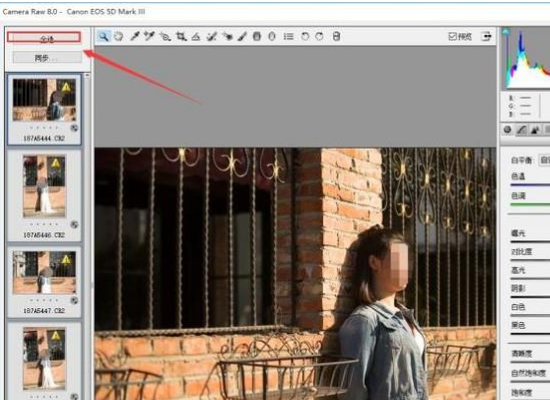Select thumbnail 187A5447.CR2
This screenshot has height=400, width=550.
pyautogui.click(x=44, y=281)
